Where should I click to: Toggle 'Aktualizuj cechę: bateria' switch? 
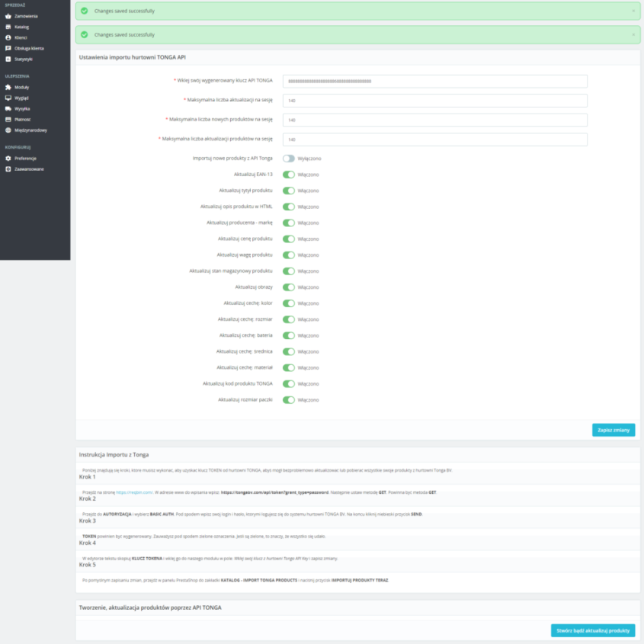[289, 335]
